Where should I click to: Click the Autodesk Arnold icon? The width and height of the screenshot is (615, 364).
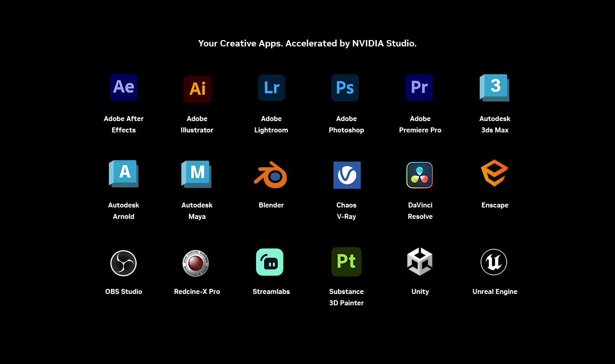tap(123, 173)
